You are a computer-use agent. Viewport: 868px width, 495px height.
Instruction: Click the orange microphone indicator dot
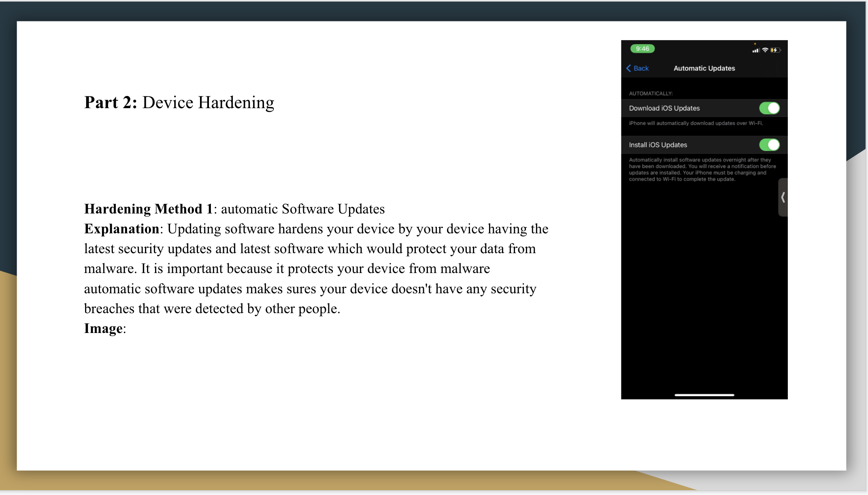click(x=755, y=44)
